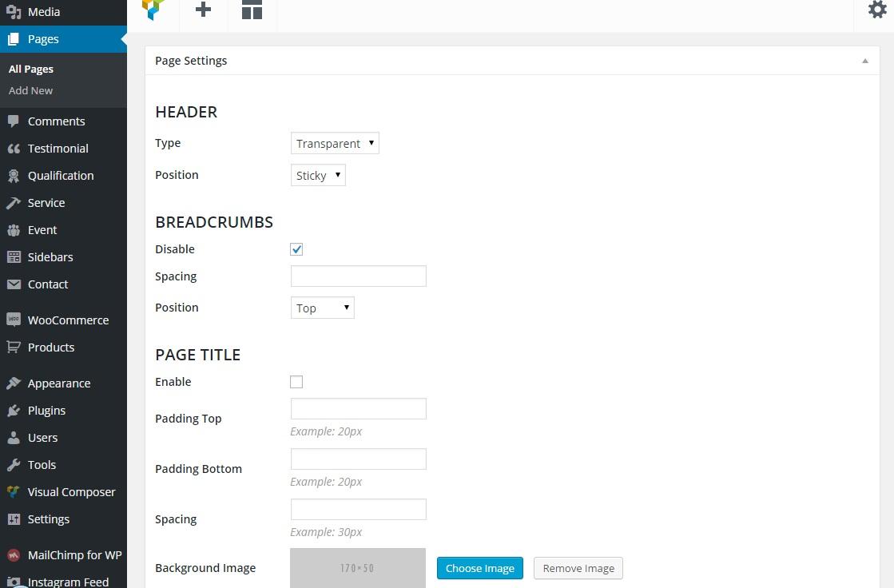
Task: Click the Plugins plug icon
Action: pos(14,411)
